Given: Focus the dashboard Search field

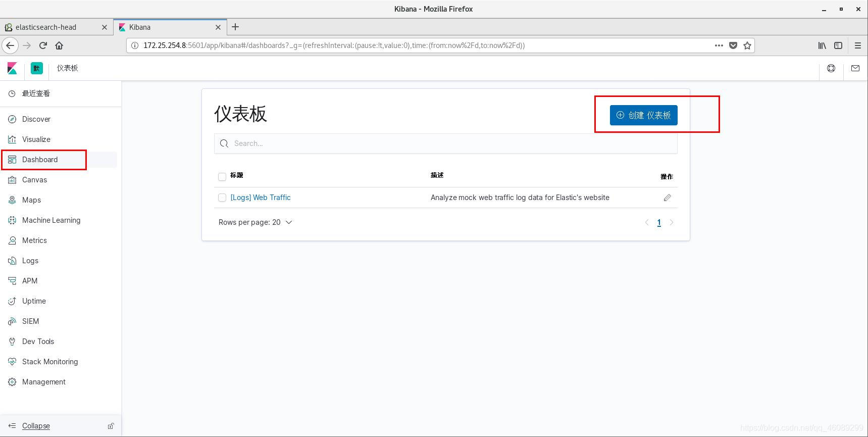Looking at the screenshot, I should 446,143.
